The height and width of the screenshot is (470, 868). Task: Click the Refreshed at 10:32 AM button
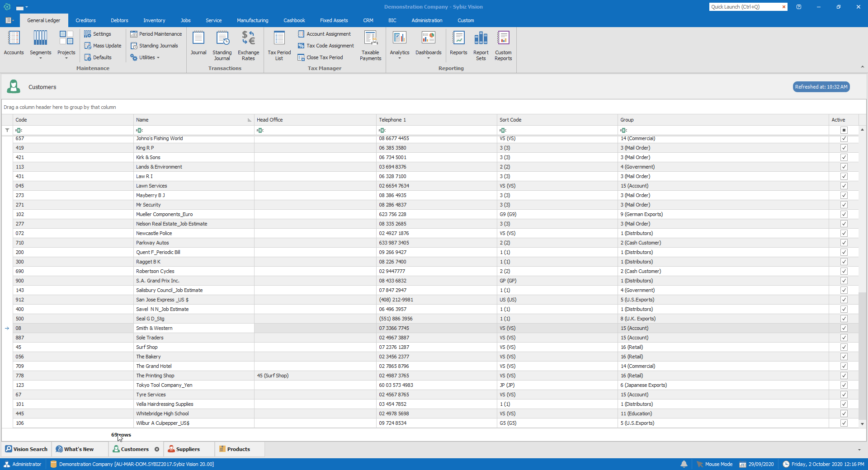pos(821,87)
